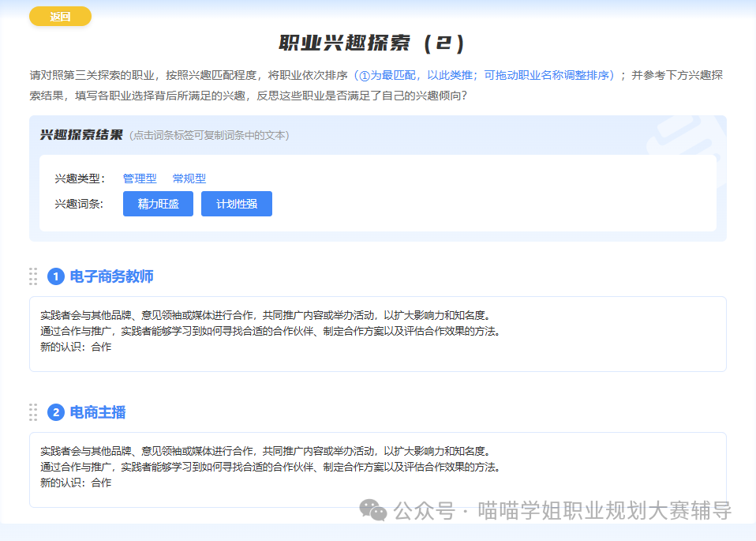Click the WeChat logo in watermark
Image resolution: width=756 pixels, height=541 pixels.
coord(373,510)
